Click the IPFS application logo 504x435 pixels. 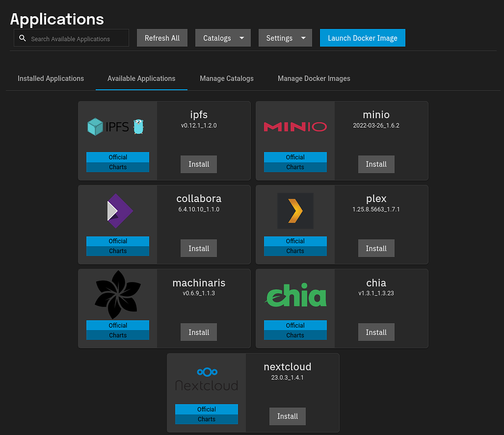click(x=117, y=126)
